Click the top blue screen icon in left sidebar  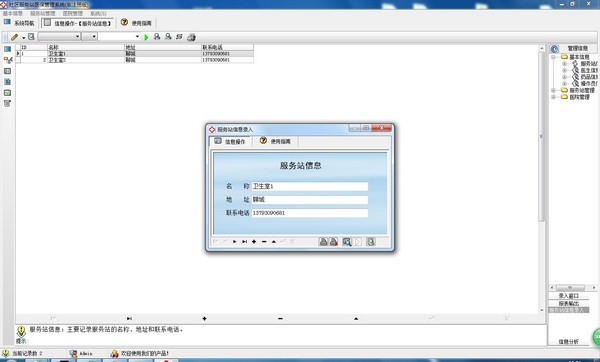pyautogui.click(x=7, y=49)
